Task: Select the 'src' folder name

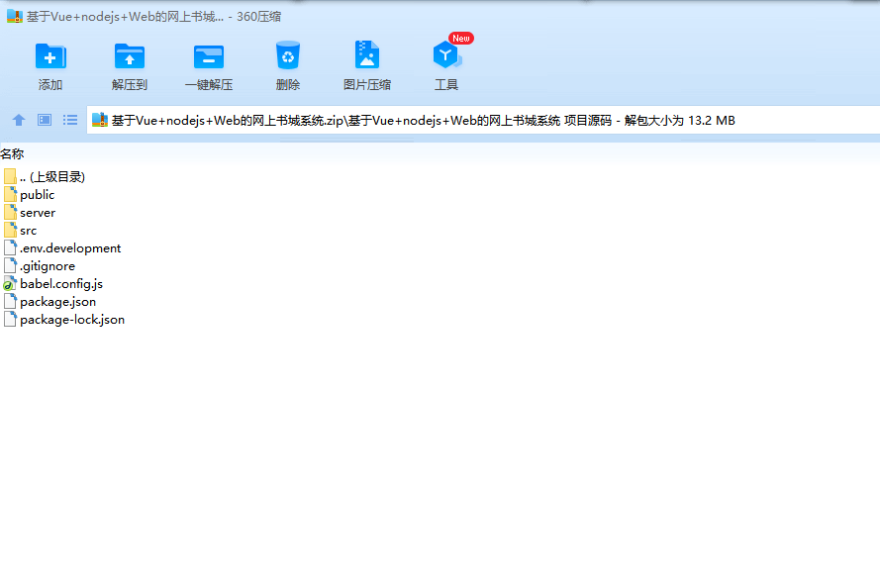Action: 28,231
